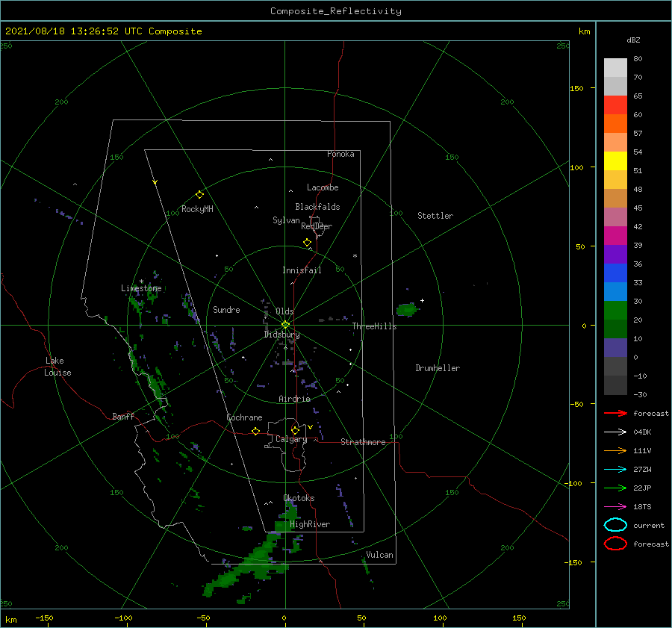Viewport: 672px width, 628px height.
Task: Click the cyan 27ZW arrow icon
Action: pos(615,470)
